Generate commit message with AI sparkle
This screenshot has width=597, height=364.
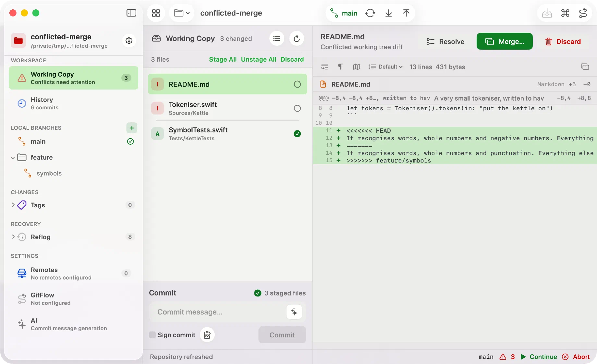pyautogui.click(x=294, y=312)
